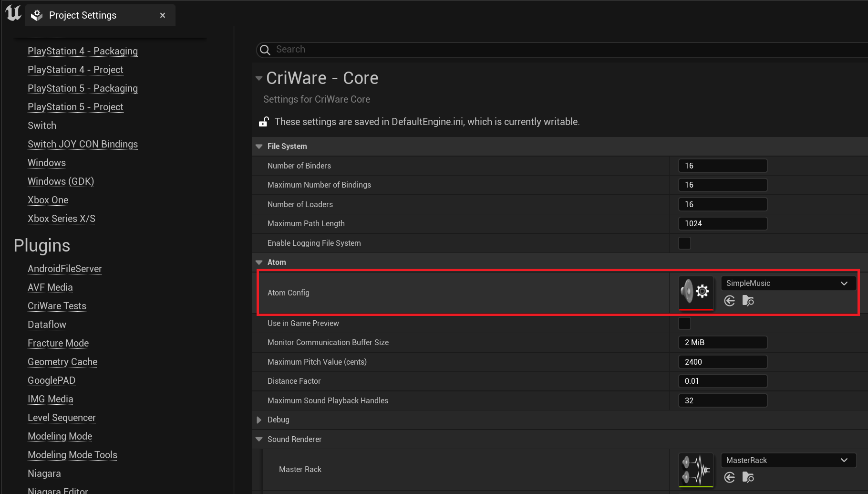Click the writable padlock icon
Screen dimensions: 868x494
coord(264,122)
